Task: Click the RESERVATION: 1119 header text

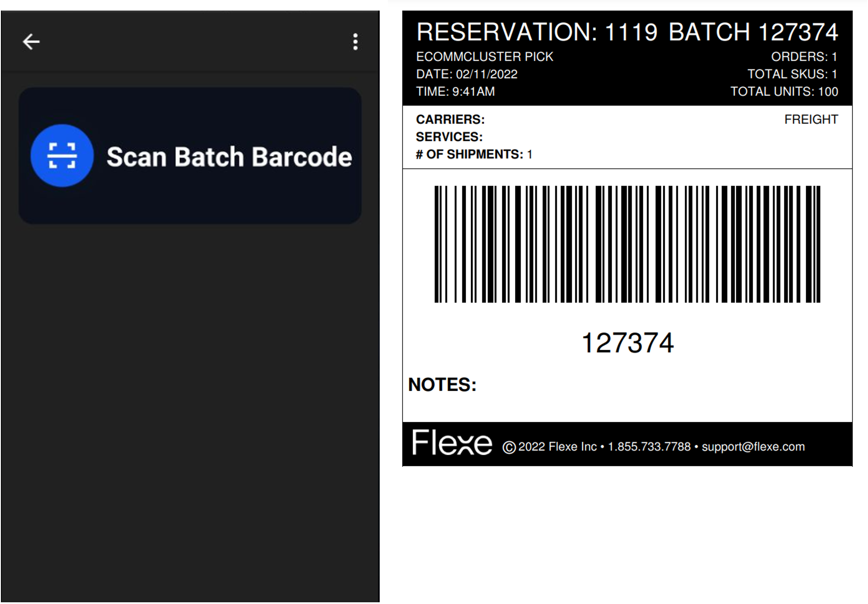Action: 537,32
